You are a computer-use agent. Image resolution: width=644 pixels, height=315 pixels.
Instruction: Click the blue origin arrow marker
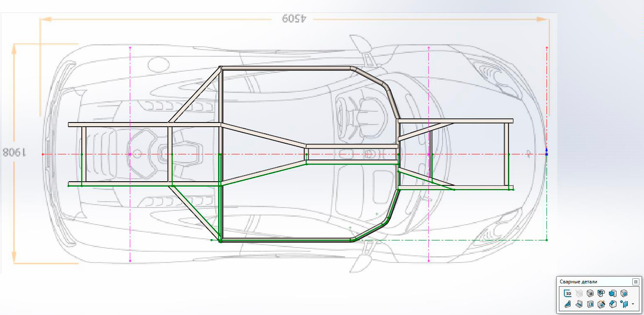[547, 152]
